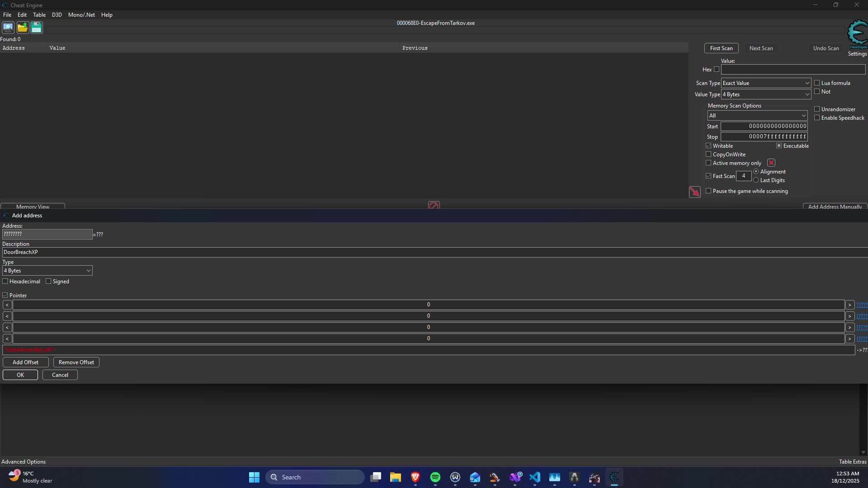
Task: Decrease the fourth pointer offset with <
Action: [7, 339]
